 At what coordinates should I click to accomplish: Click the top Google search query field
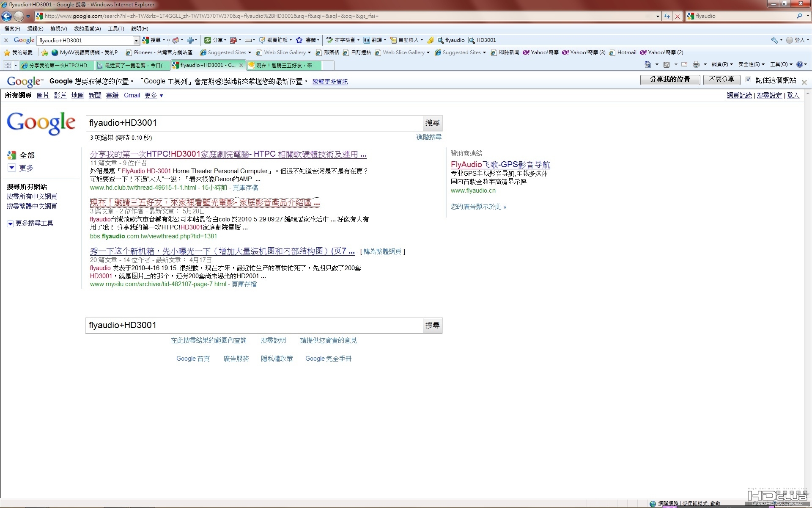pos(254,123)
